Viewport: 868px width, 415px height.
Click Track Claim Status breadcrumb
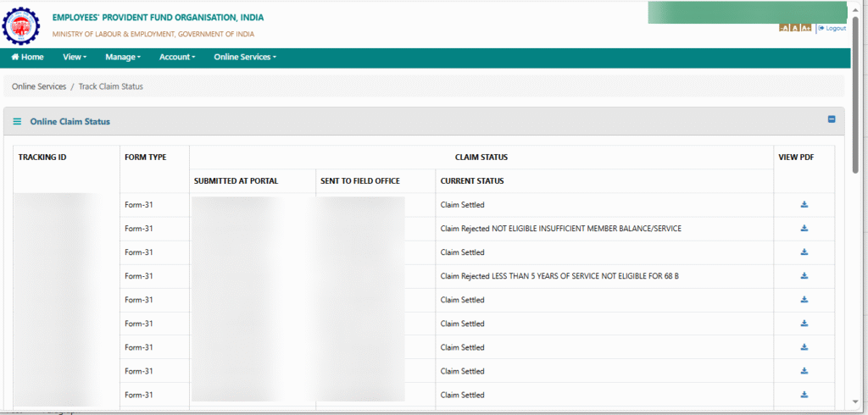click(111, 86)
